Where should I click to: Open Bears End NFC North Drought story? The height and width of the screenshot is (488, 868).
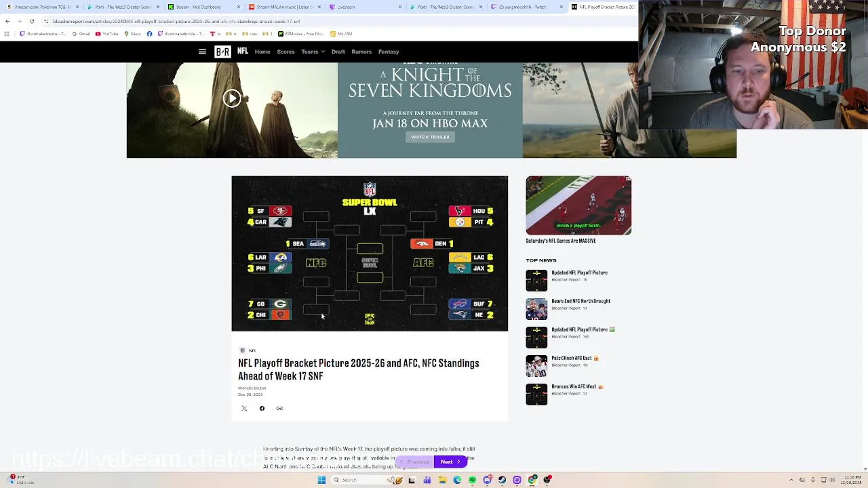click(x=580, y=301)
